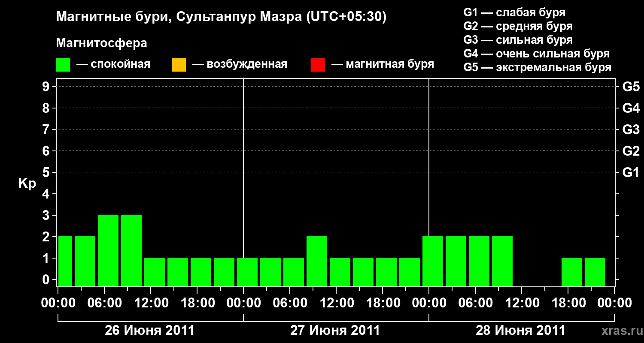Click the green 'спокойная' legend swatch
The height and width of the screenshot is (343, 644).
coord(63,65)
